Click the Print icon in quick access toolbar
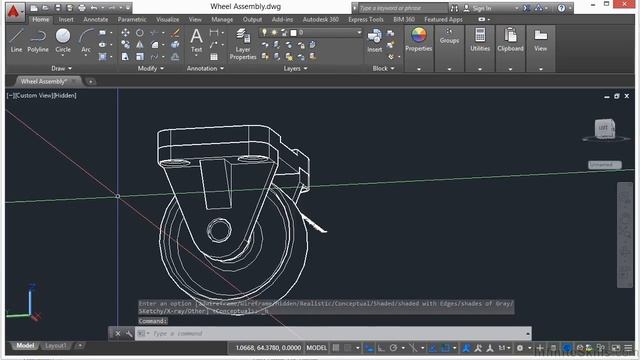The image size is (640, 360). (82, 8)
